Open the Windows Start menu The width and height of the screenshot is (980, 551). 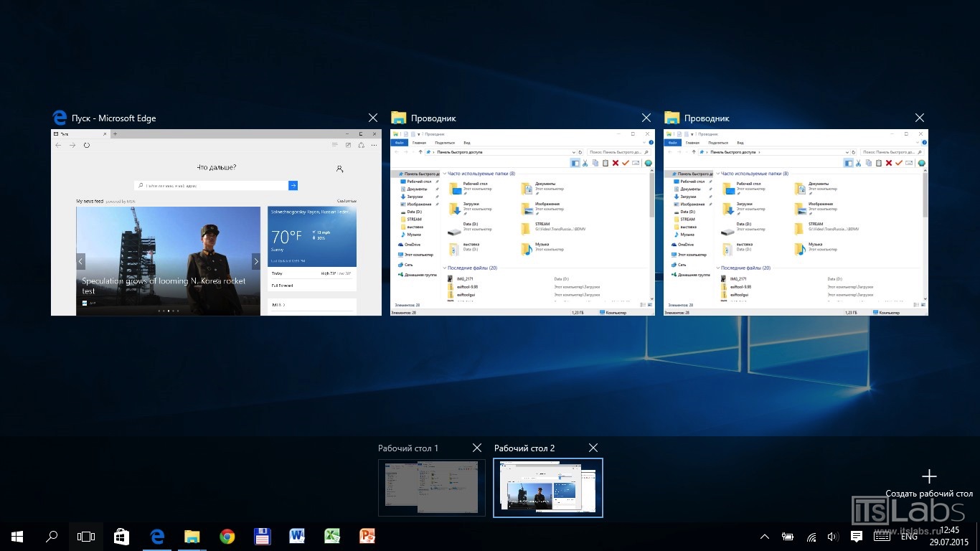(x=17, y=536)
